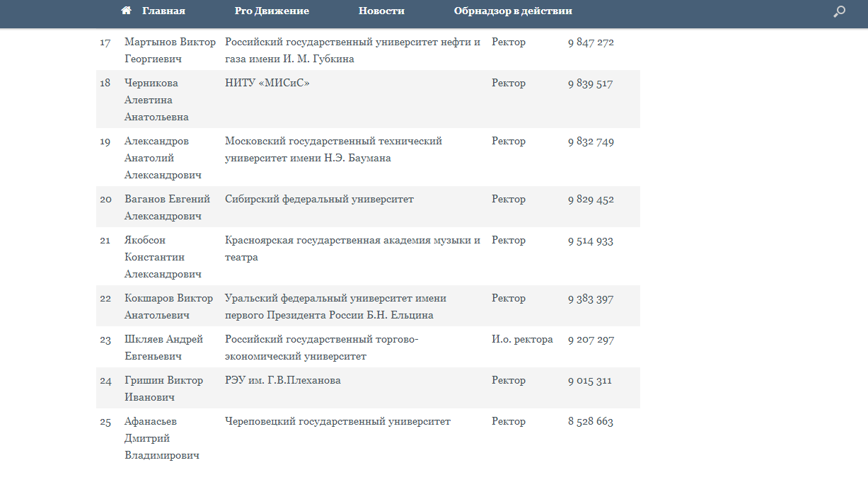Click «Ректор» in the Мартынов row
The image size is (868, 482).
pyautogui.click(x=509, y=42)
